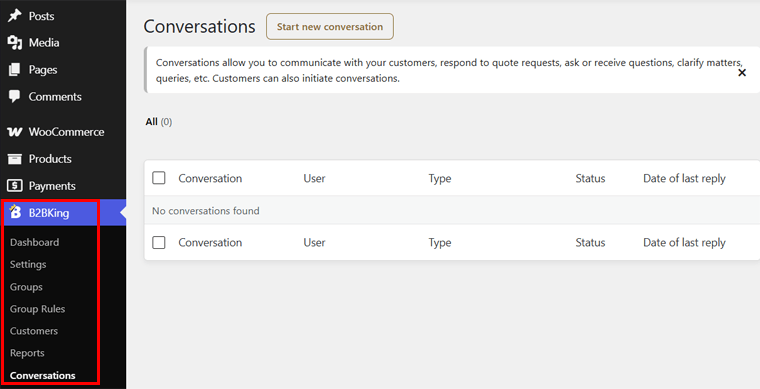
Task: Click the Conversation label in table footer
Action: (x=210, y=243)
